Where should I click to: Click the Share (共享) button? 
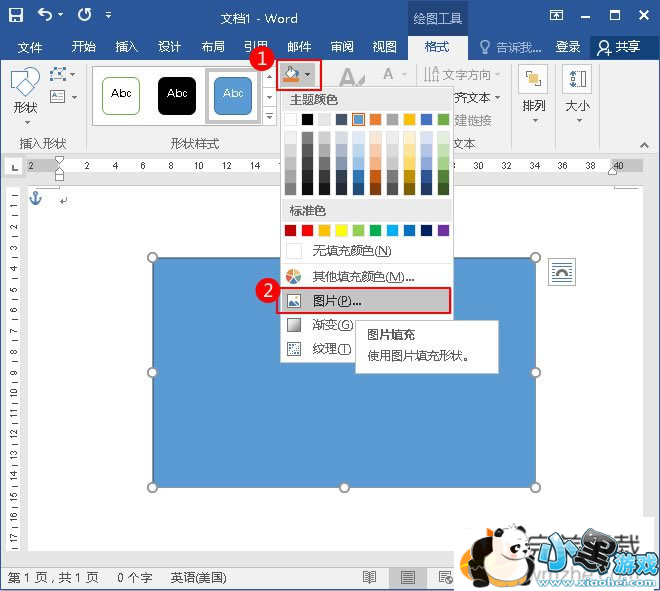tap(618, 47)
